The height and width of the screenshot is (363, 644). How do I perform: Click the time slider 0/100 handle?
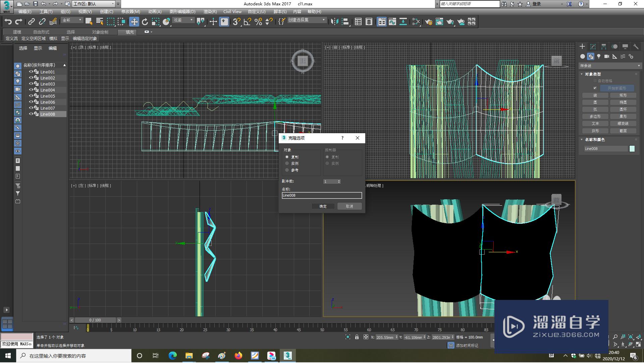[x=95, y=320]
